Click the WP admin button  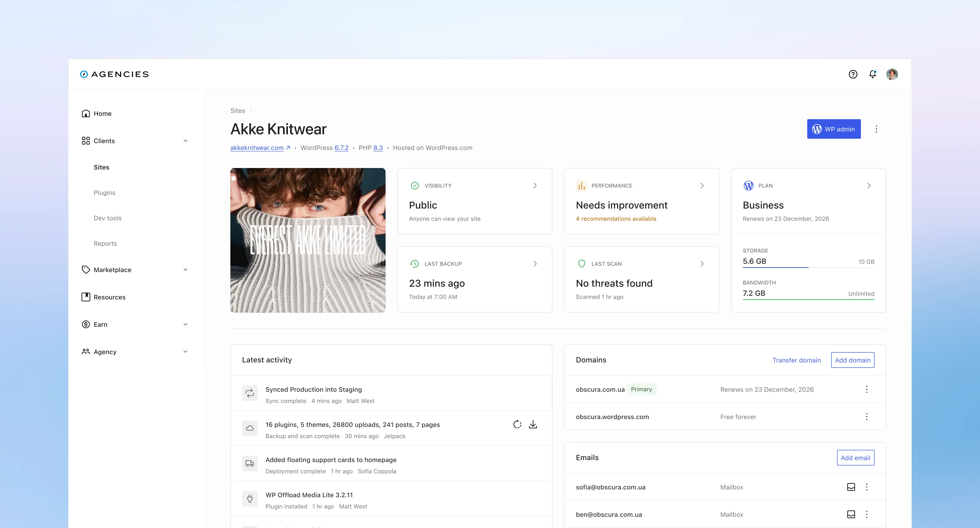point(834,129)
